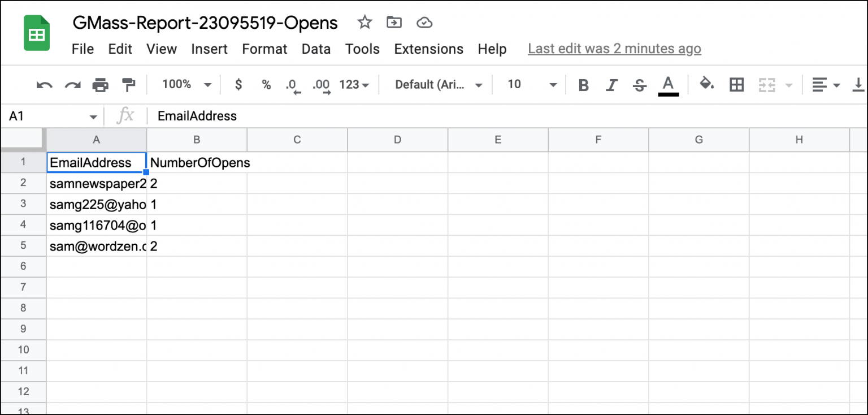Click the Percent format icon

pyautogui.click(x=266, y=84)
